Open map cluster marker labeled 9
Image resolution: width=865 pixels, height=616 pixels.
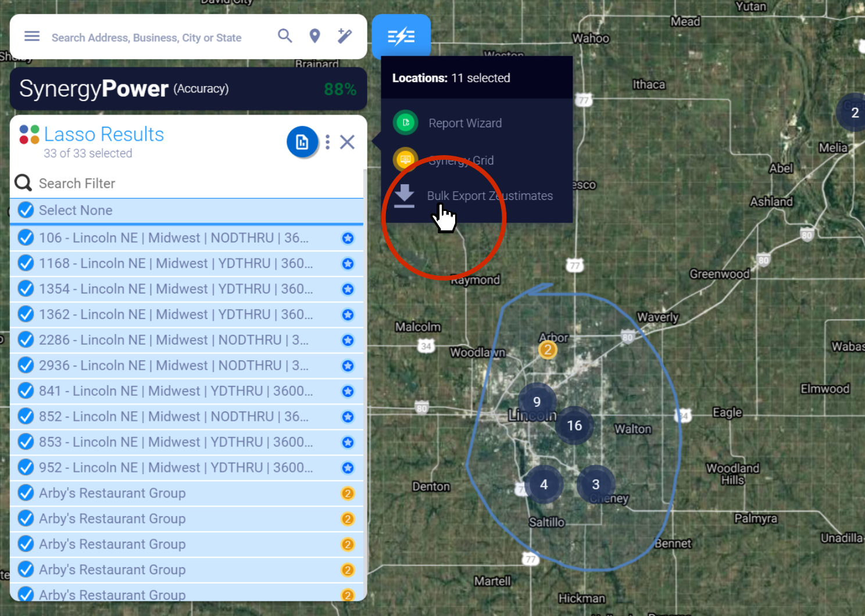537,402
